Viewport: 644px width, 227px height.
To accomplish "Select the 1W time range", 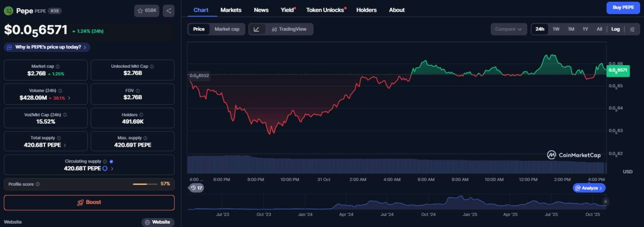I will [x=556, y=29].
